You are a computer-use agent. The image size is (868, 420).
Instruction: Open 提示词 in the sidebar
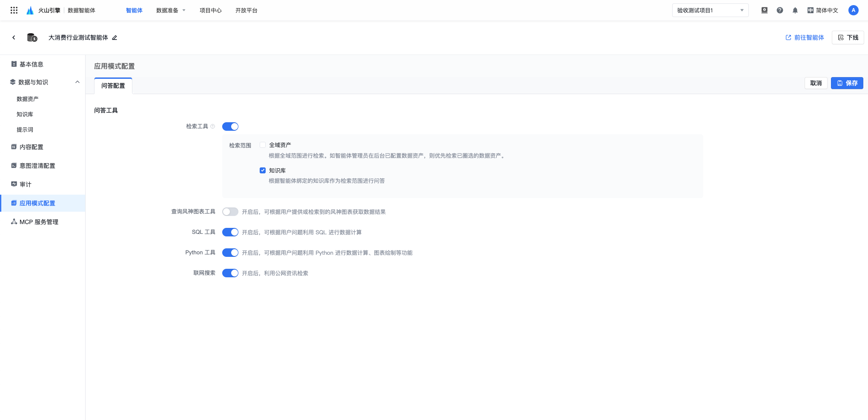[x=25, y=129]
